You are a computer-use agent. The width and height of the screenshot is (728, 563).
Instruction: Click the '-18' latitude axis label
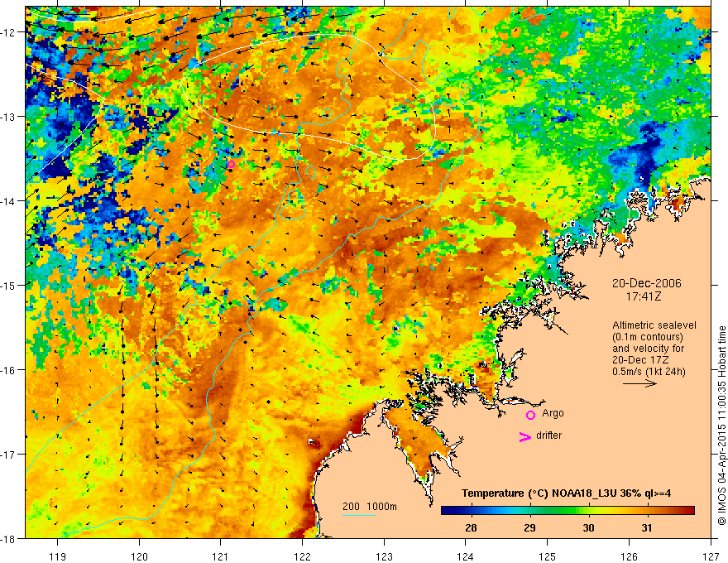pos(8,538)
